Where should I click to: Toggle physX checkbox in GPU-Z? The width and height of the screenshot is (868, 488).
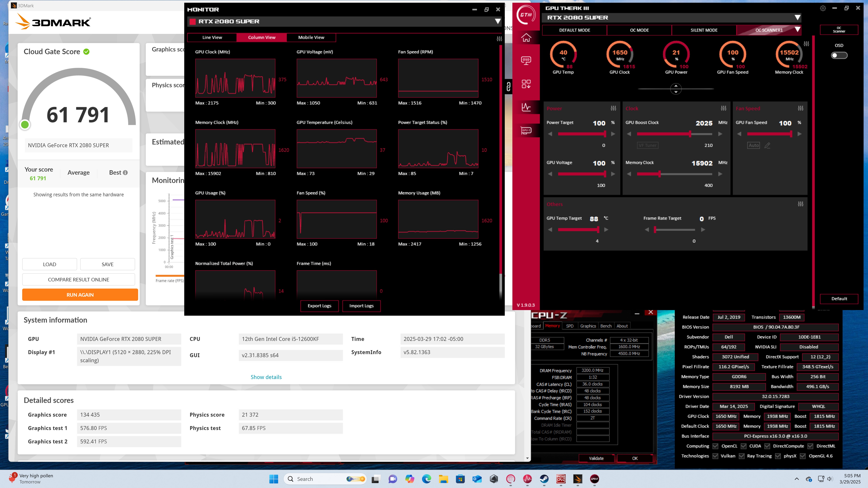coord(778,456)
